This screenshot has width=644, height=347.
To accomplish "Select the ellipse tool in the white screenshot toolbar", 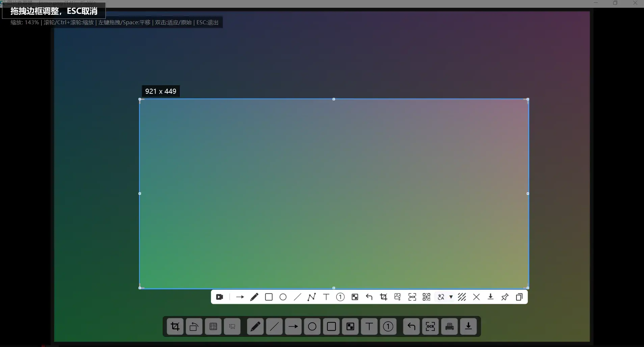I will [283, 297].
